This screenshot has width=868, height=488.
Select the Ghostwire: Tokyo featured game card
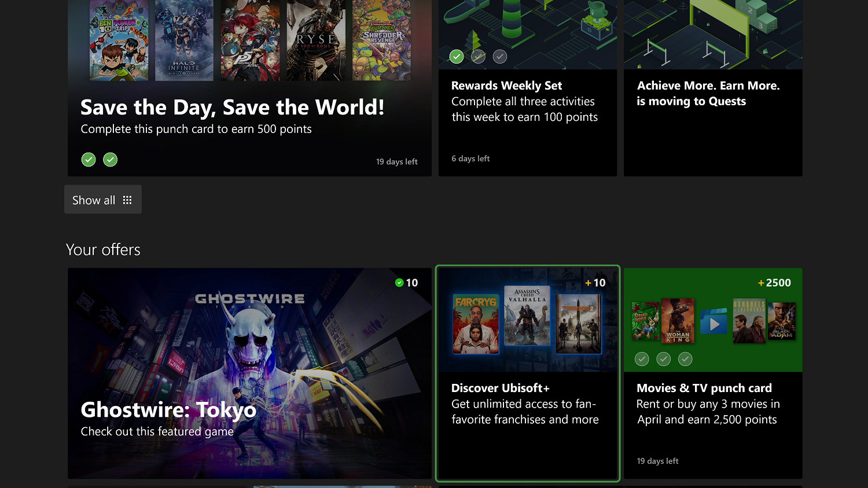(x=249, y=374)
